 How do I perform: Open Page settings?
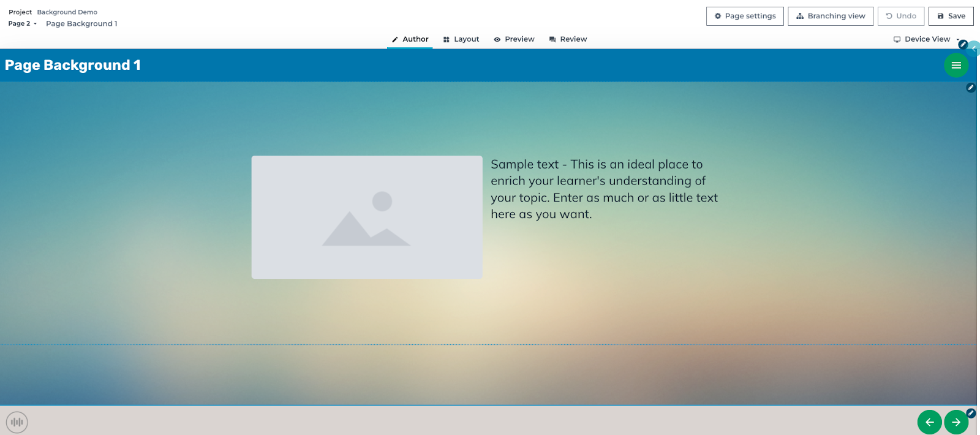pyautogui.click(x=745, y=16)
